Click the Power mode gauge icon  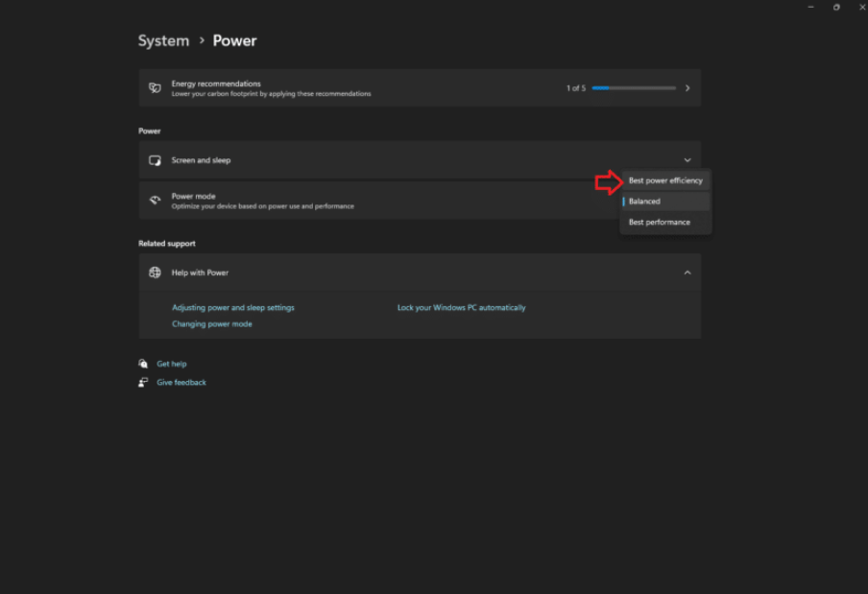pyautogui.click(x=155, y=201)
